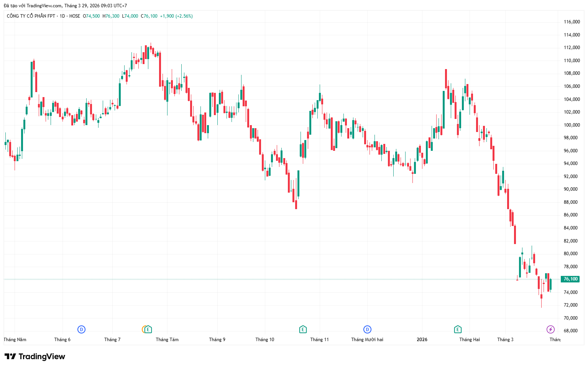The width and height of the screenshot is (588, 368).
Task: Click the 68,000 level on price axis
Action: coord(572,331)
